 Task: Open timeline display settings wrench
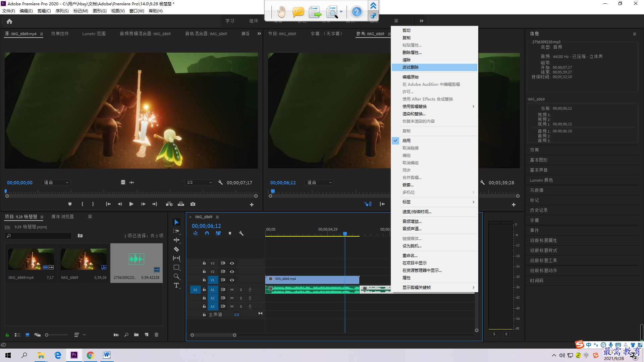241,233
